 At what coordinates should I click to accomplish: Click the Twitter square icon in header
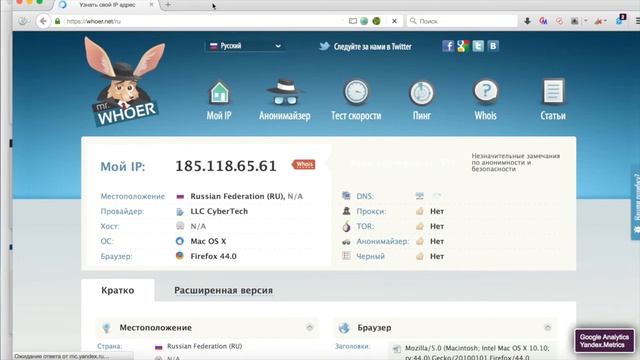[478, 46]
